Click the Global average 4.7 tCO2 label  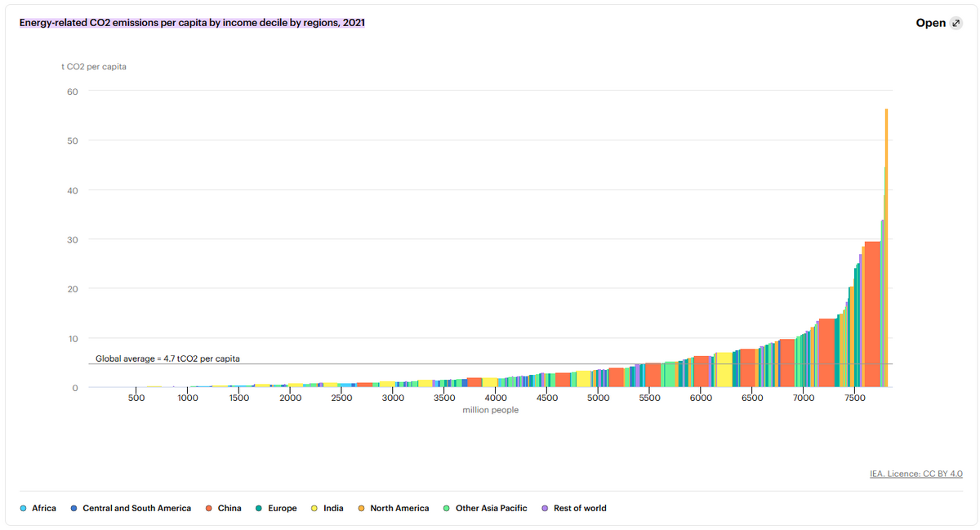(167, 359)
